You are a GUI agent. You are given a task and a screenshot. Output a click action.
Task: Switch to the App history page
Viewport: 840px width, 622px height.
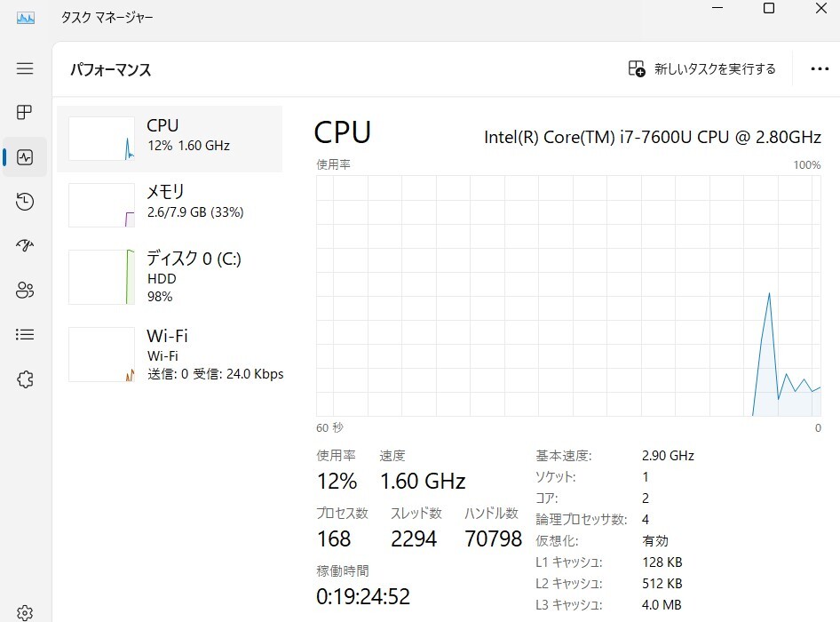25,202
